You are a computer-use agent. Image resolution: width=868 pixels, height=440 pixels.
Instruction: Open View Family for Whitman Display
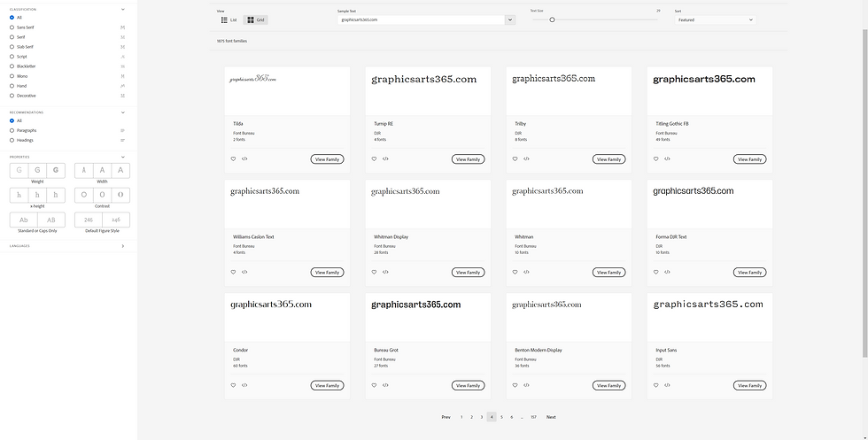click(469, 273)
